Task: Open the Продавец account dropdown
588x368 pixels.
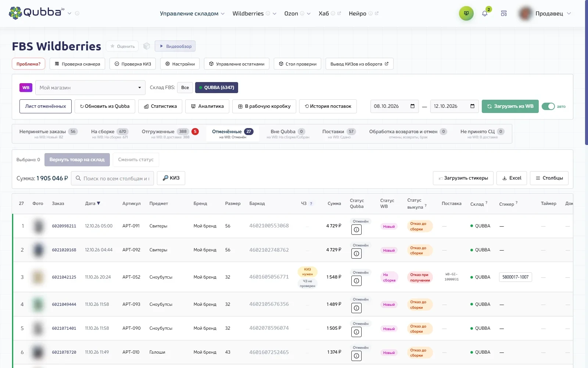Action: pos(545,14)
